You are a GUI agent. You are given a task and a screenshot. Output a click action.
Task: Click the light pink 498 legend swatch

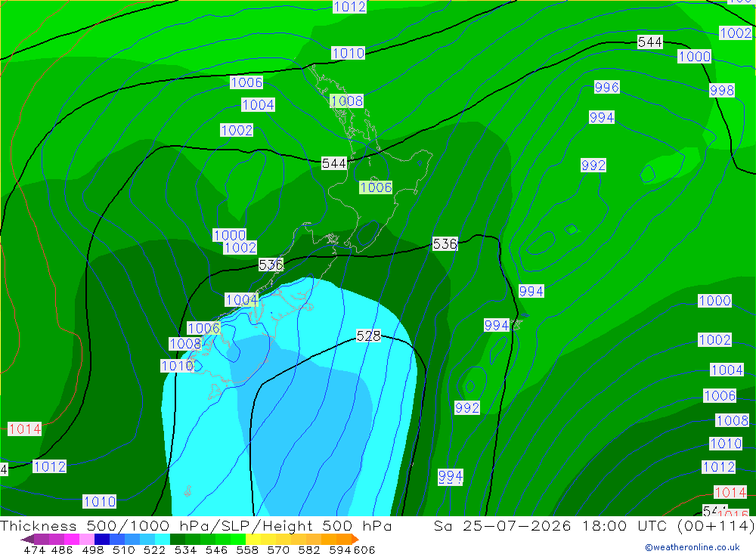click(x=86, y=539)
